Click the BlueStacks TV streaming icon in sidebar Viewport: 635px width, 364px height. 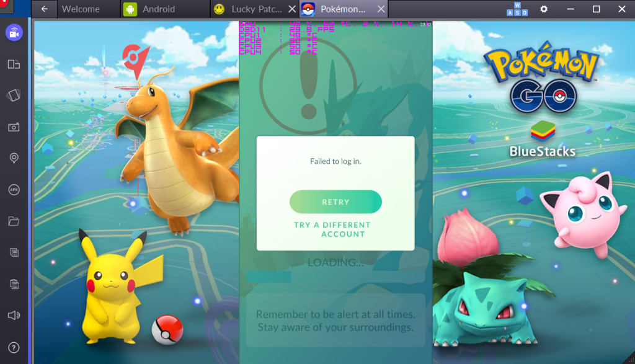(x=14, y=32)
